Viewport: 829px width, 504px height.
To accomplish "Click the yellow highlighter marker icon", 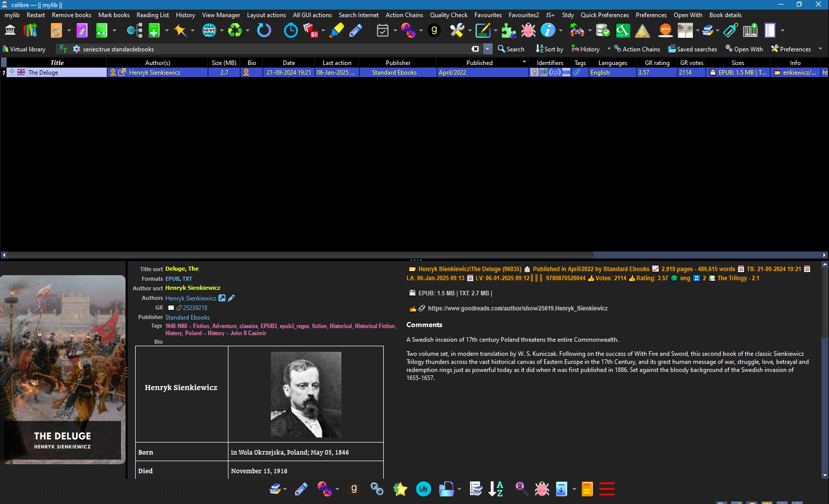I will pyautogui.click(x=336, y=31).
